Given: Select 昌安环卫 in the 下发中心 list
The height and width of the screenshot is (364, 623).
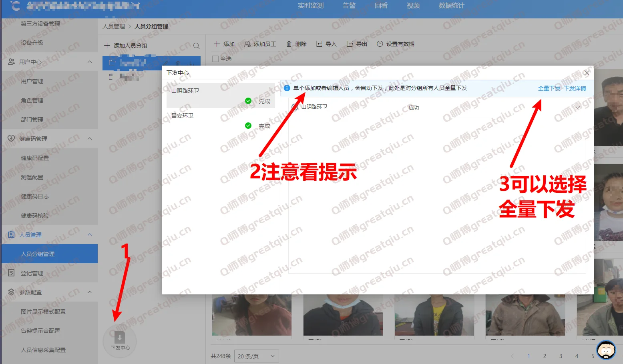Looking at the screenshot, I should pos(183,116).
